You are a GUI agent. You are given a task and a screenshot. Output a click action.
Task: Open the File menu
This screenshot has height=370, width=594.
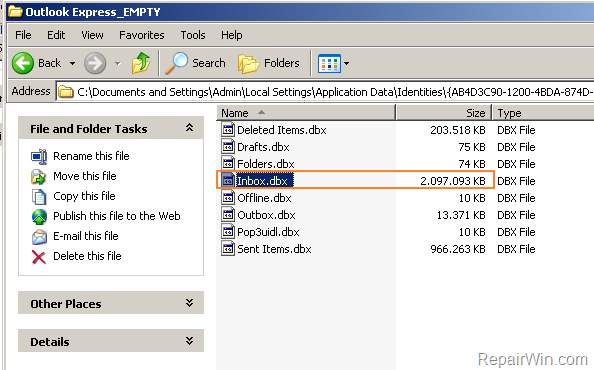pyautogui.click(x=23, y=35)
